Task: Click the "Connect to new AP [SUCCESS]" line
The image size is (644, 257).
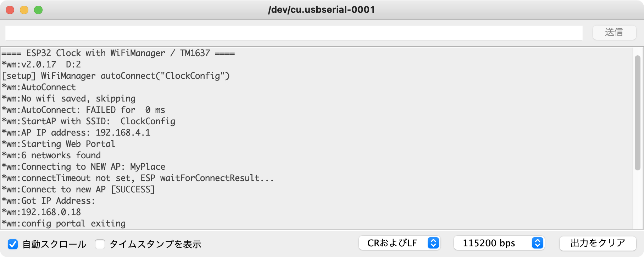Action: pyautogui.click(x=78, y=190)
